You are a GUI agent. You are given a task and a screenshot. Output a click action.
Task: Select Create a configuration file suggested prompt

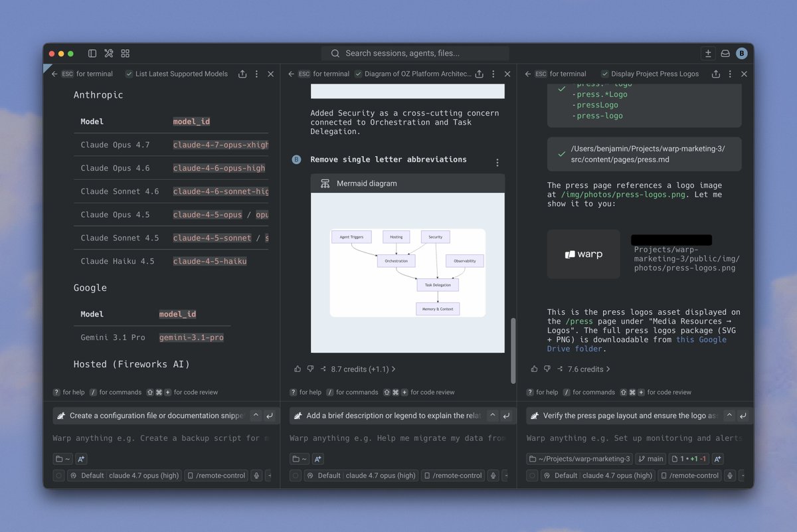(x=157, y=416)
